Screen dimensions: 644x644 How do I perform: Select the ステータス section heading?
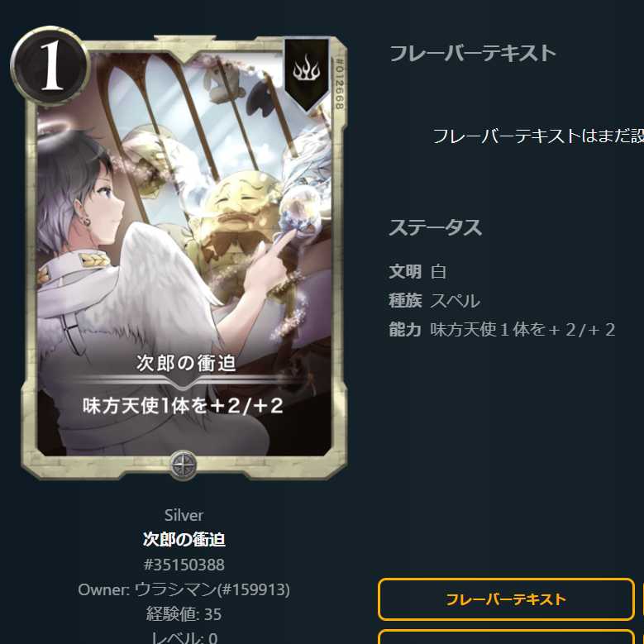click(435, 227)
